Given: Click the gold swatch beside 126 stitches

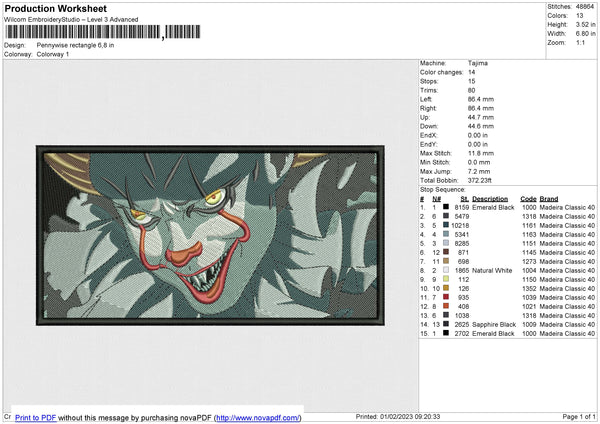Looking at the screenshot, I should click(446, 288).
